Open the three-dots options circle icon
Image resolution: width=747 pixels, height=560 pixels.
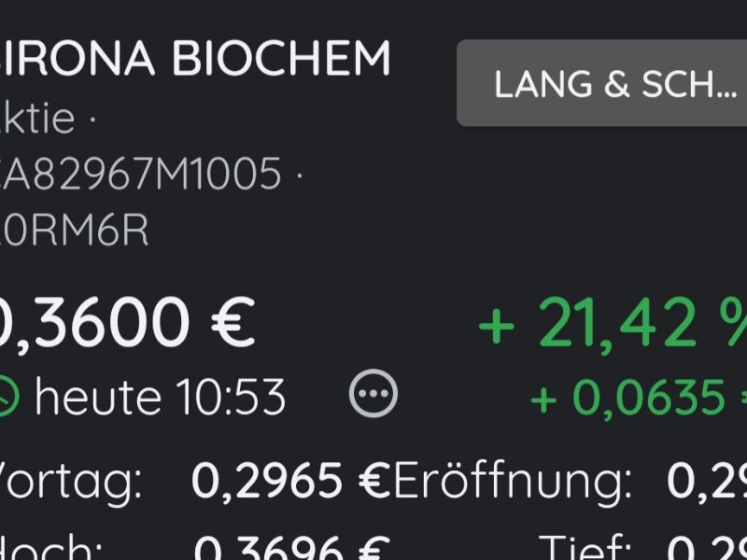[x=373, y=393]
